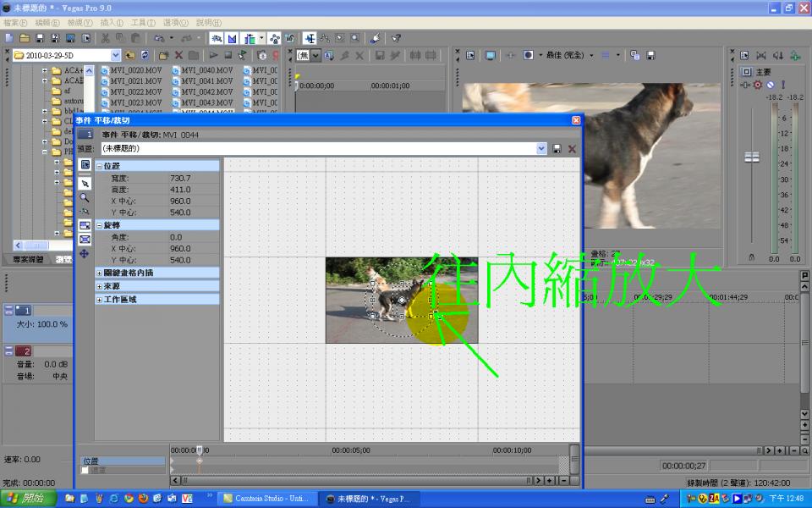The image size is (812, 508).
Task: Switch to Camtasia Studio taskbar button
Action: 267,499
